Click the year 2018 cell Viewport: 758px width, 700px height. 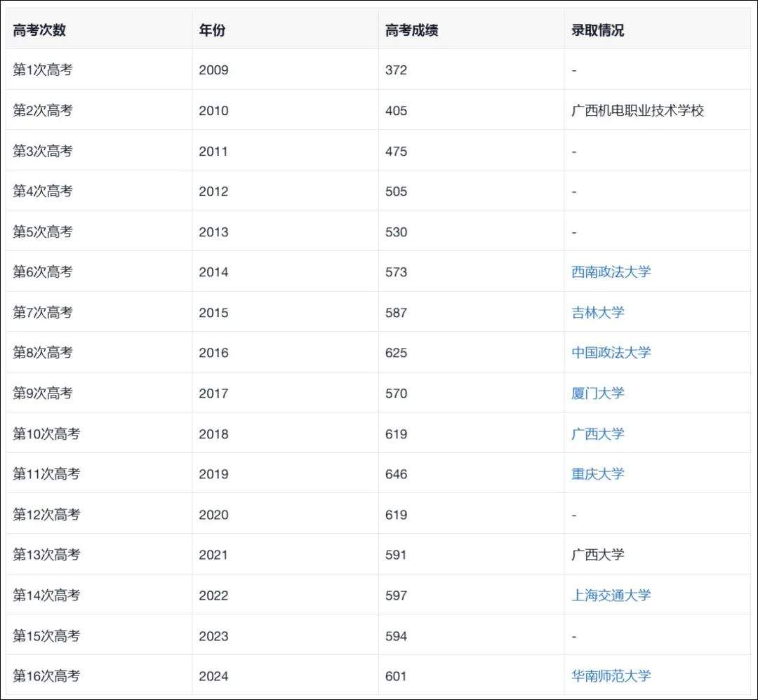coord(285,433)
